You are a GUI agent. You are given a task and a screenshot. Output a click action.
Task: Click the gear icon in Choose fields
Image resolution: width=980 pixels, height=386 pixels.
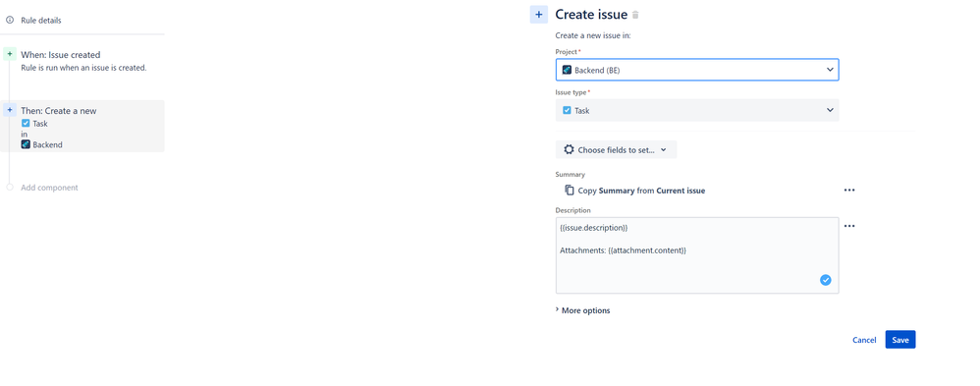569,149
